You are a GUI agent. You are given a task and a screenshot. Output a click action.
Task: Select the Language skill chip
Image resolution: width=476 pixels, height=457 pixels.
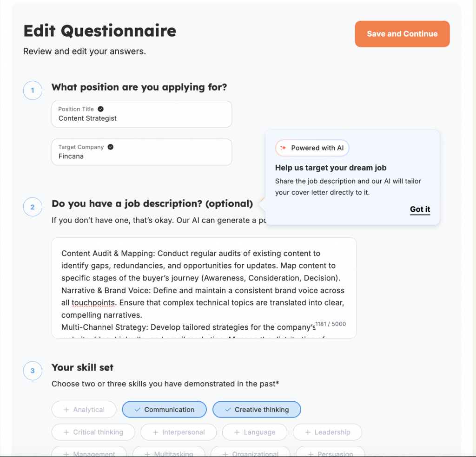pos(254,432)
